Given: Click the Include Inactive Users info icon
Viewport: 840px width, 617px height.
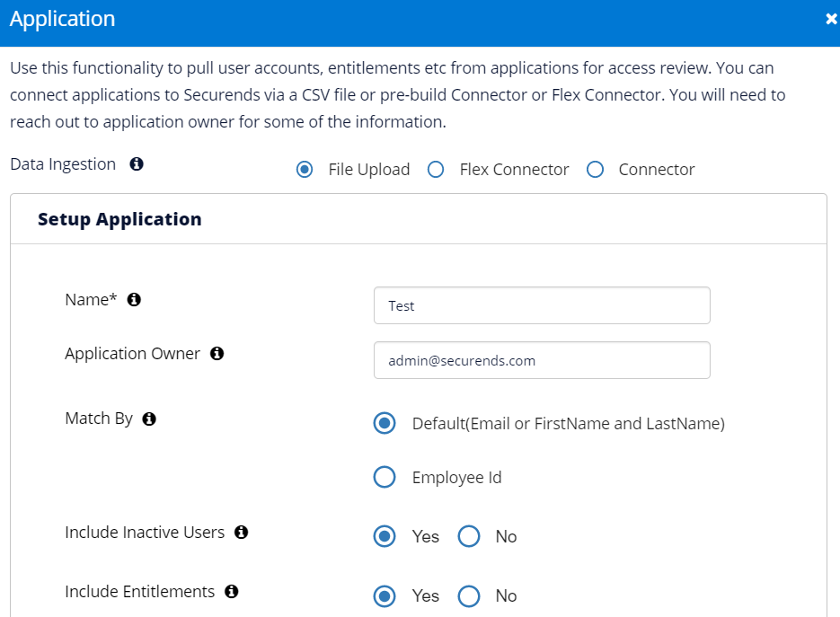Looking at the screenshot, I should pyautogui.click(x=241, y=533).
